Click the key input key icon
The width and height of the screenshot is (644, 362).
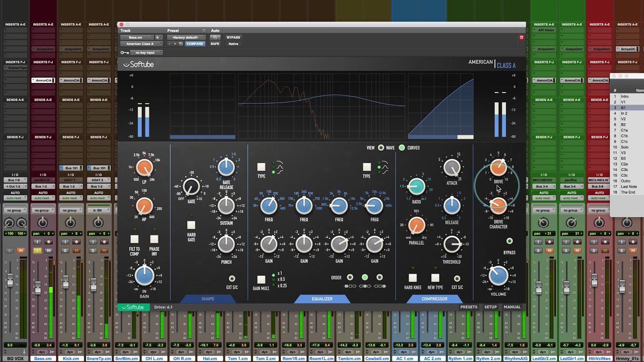pos(124,52)
